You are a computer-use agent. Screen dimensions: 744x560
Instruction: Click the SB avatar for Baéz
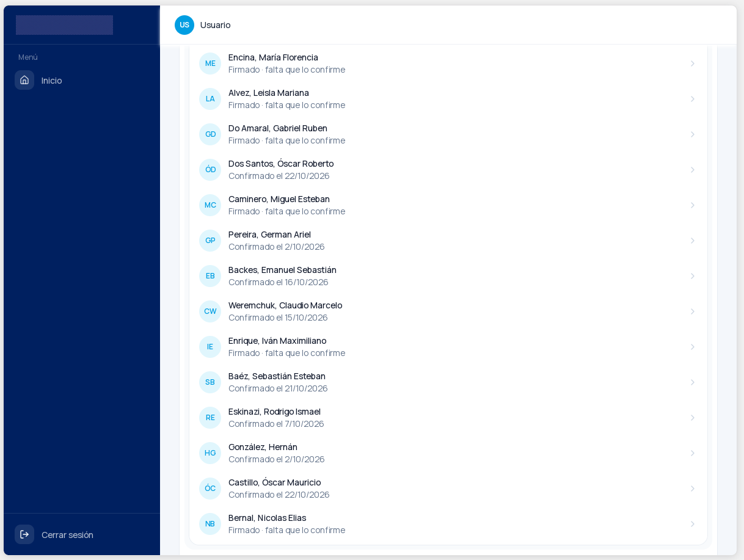pyautogui.click(x=210, y=382)
